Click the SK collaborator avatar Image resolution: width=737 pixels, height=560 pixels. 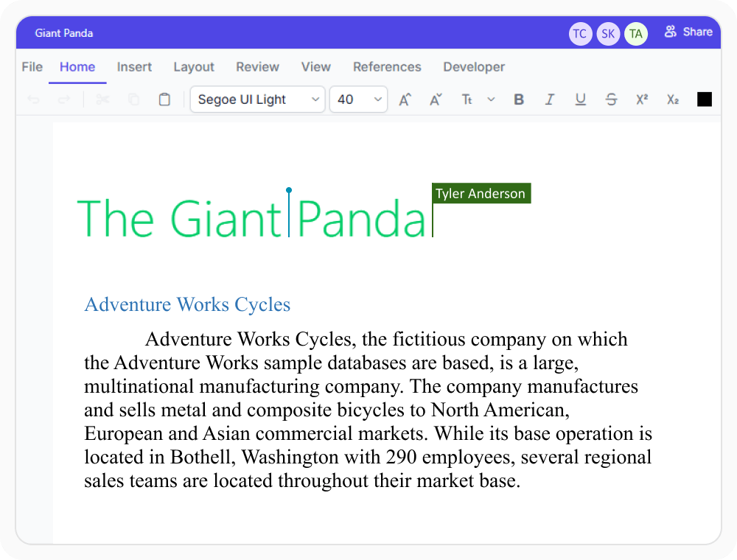(608, 34)
